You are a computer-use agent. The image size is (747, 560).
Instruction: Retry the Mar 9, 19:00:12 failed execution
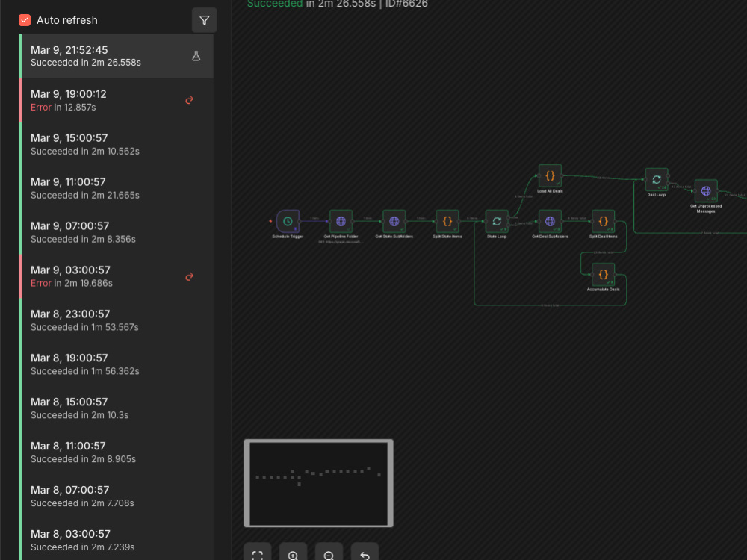click(x=190, y=100)
